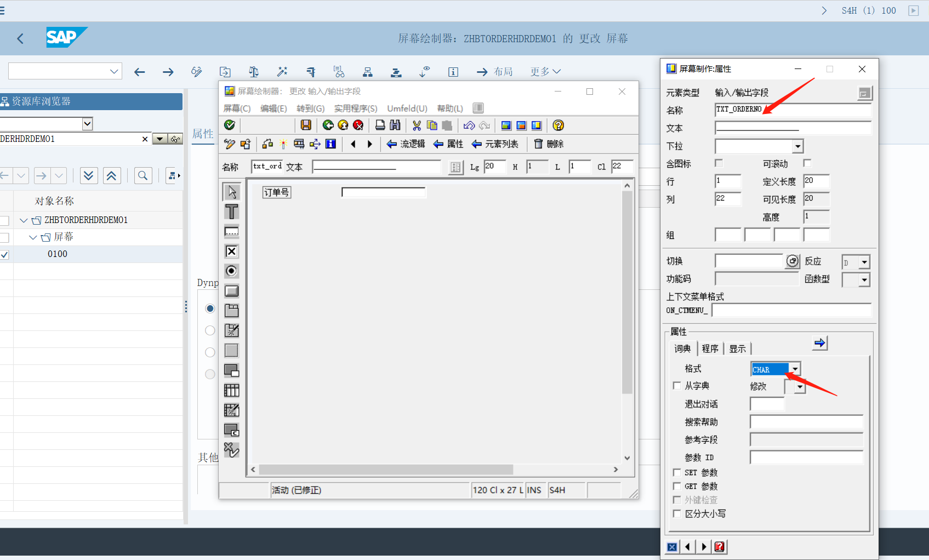Toggle the checkbox next to screen 0100
929x560 pixels.
tap(4, 254)
